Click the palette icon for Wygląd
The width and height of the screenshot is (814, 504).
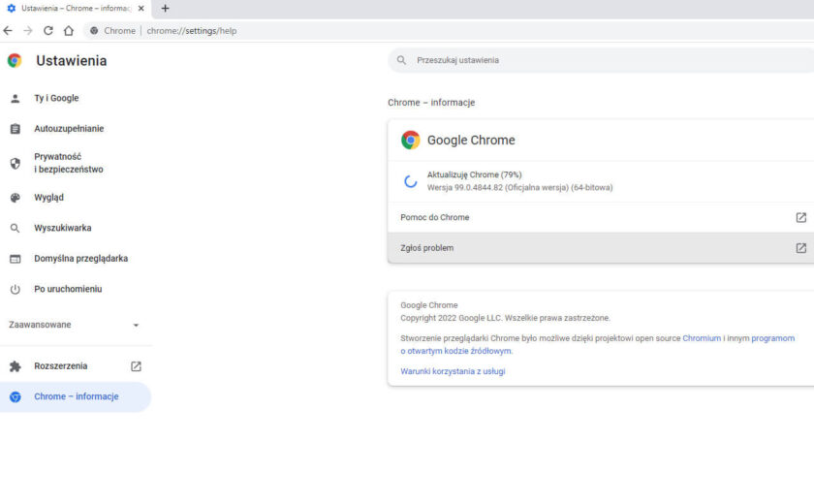click(16, 198)
